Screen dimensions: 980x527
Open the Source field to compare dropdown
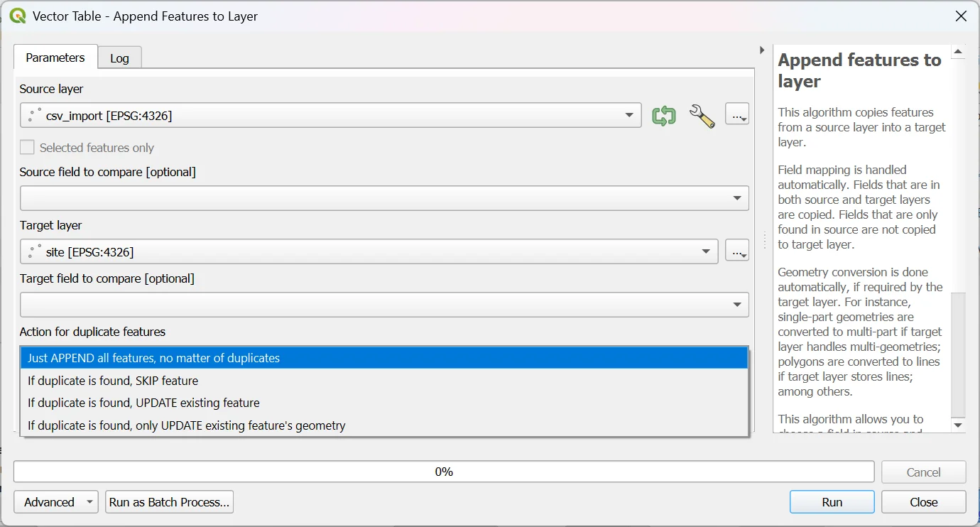click(384, 198)
